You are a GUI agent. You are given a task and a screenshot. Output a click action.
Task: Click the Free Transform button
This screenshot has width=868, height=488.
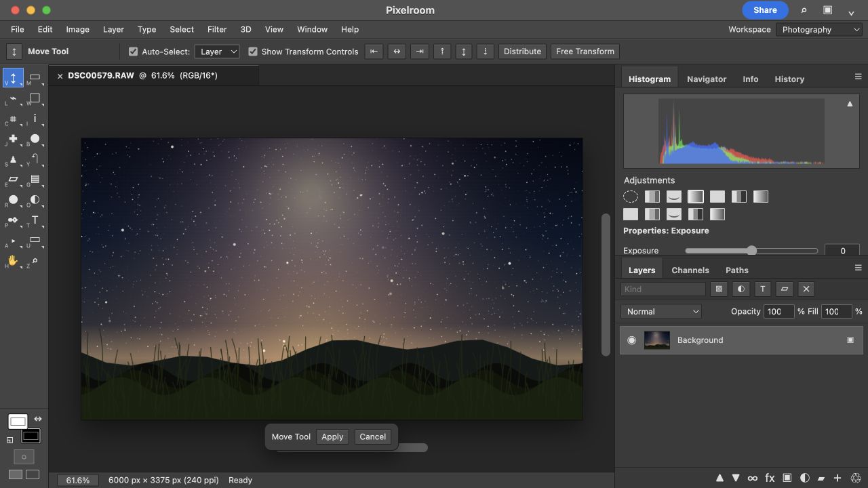(585, 52)
